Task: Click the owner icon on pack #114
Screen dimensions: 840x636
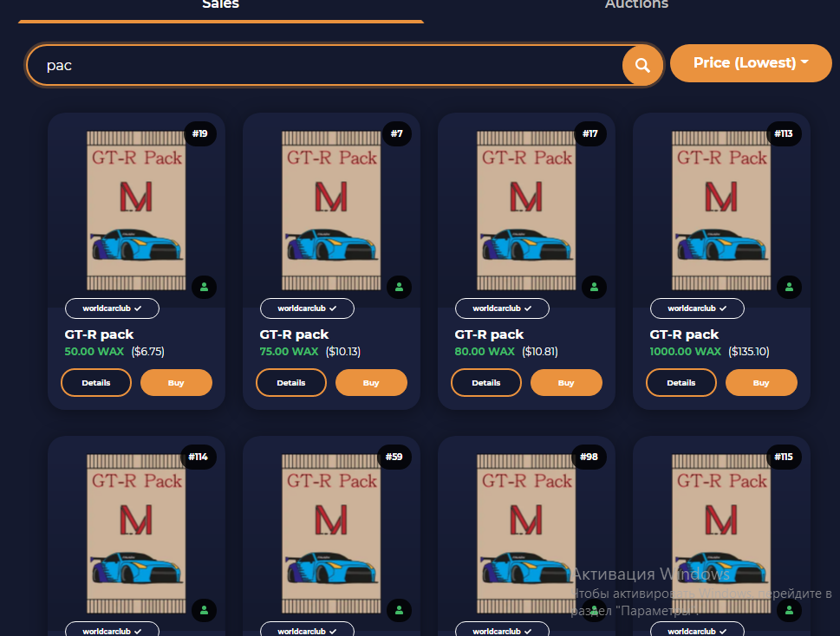Action: (x=204, y=610)
